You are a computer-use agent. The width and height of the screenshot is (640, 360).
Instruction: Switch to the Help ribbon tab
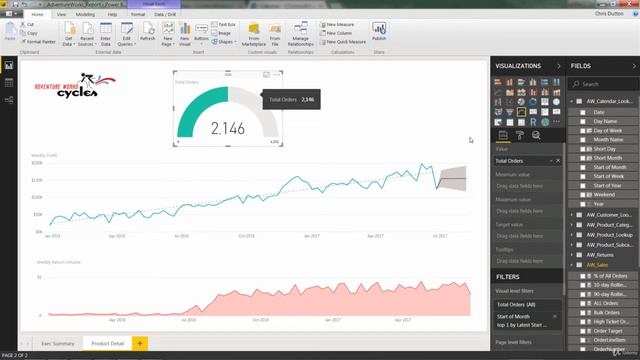[112, 14]
